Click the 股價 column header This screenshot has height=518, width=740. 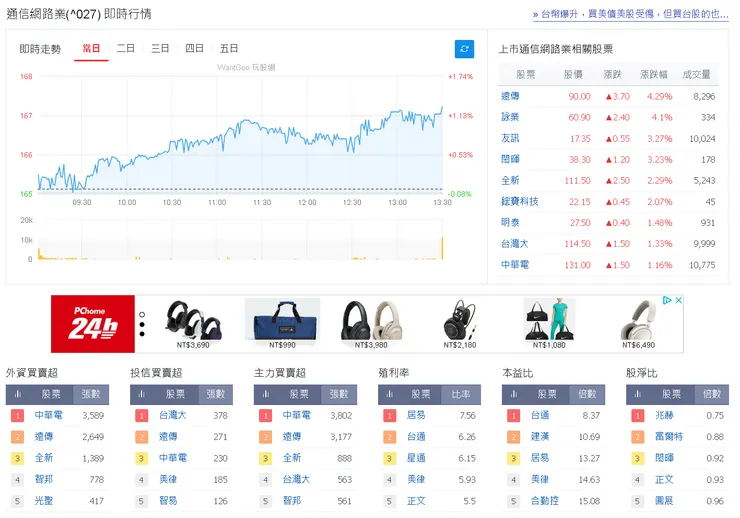click(x=573, y=75)
